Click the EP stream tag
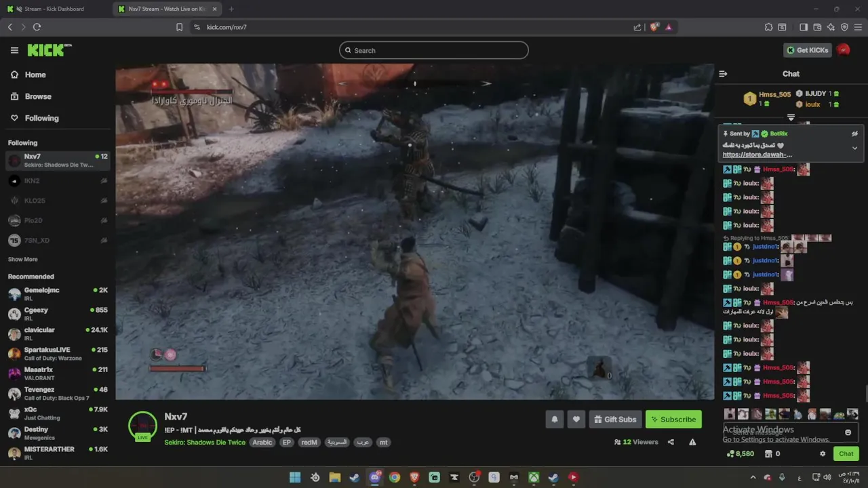 (x=287, y=443)
